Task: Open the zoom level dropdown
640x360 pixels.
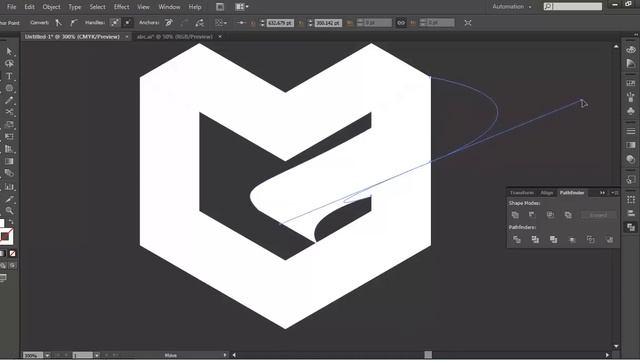Action: 47,356
